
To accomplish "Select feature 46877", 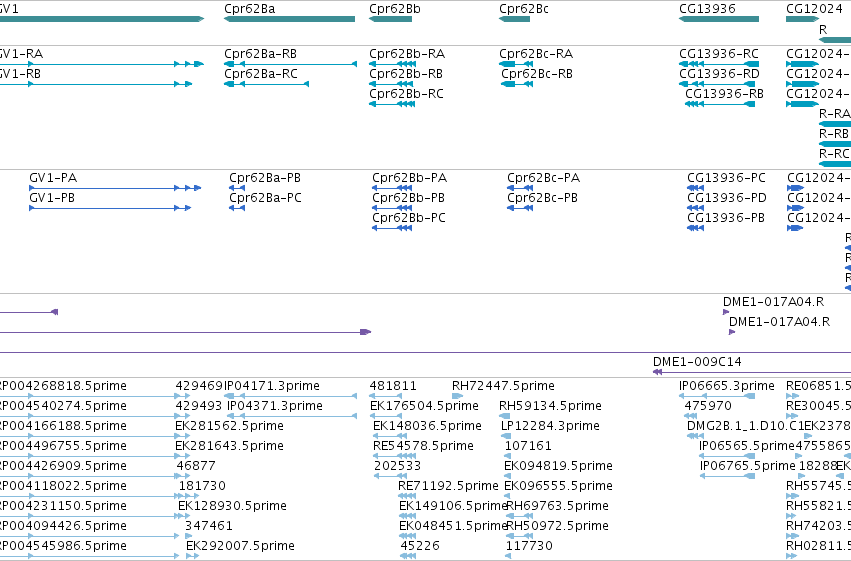I will click(196, 466).
